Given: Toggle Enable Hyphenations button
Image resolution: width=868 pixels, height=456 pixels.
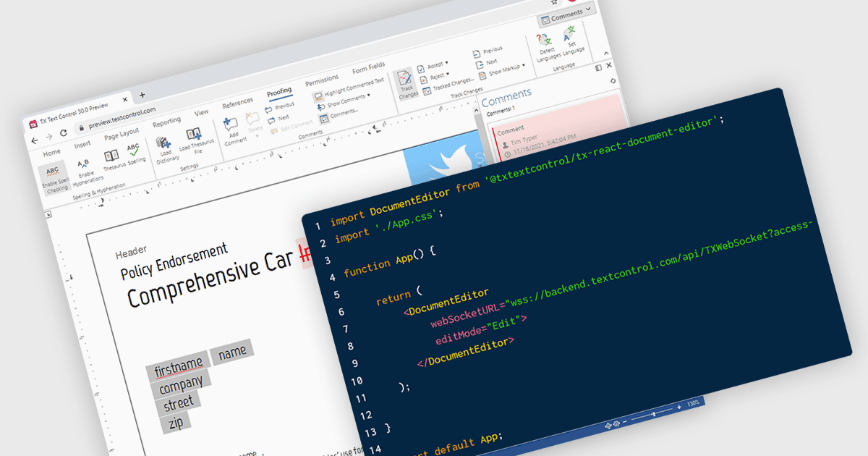Looking at the screenshot, I should coord(85,172).
